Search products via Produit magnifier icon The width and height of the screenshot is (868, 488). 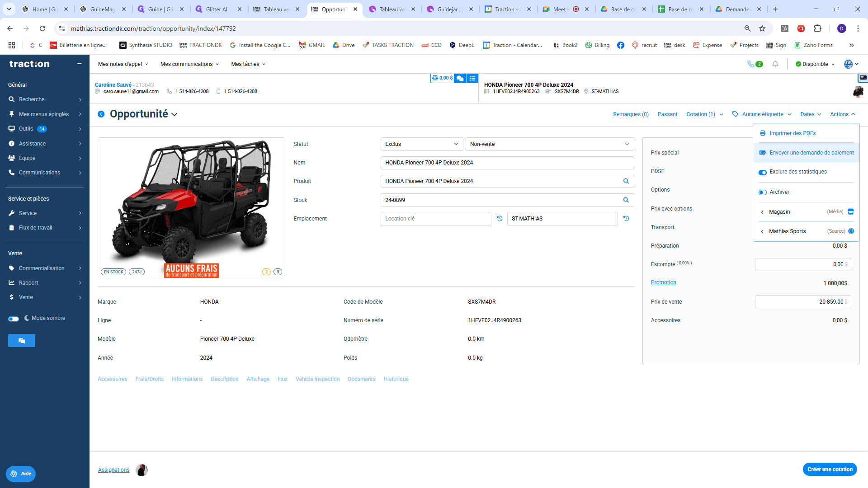626,181
